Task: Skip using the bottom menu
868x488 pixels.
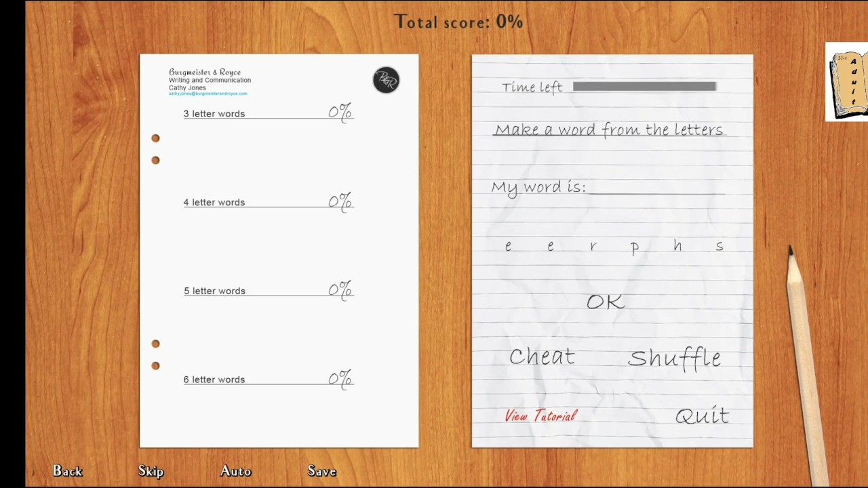Action: tap(151, 471)
